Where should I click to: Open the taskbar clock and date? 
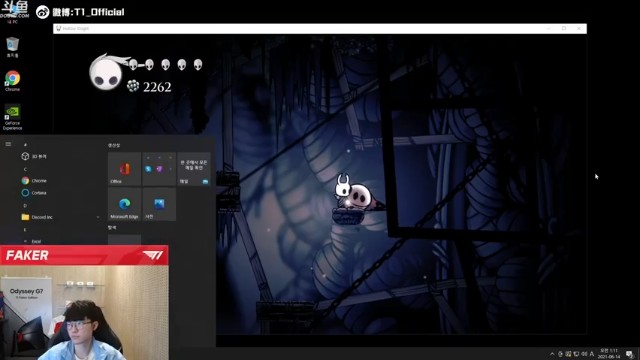point(609,353)
